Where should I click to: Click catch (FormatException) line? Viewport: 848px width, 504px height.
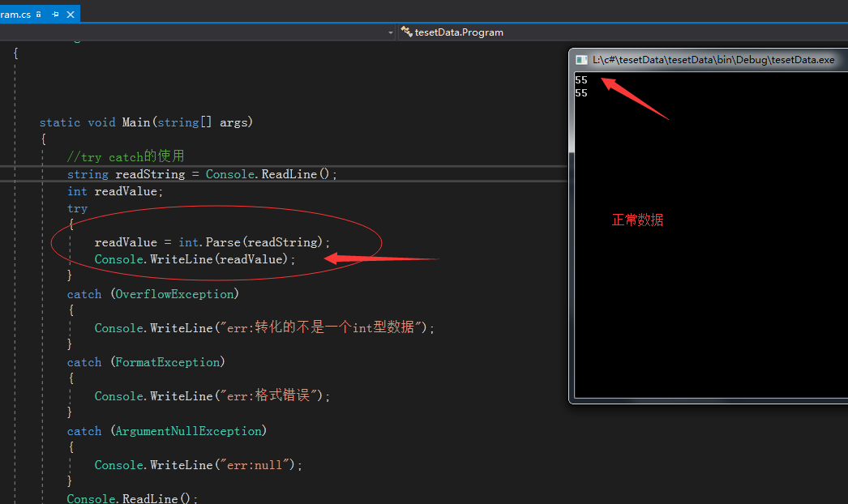tap(146, 361)
